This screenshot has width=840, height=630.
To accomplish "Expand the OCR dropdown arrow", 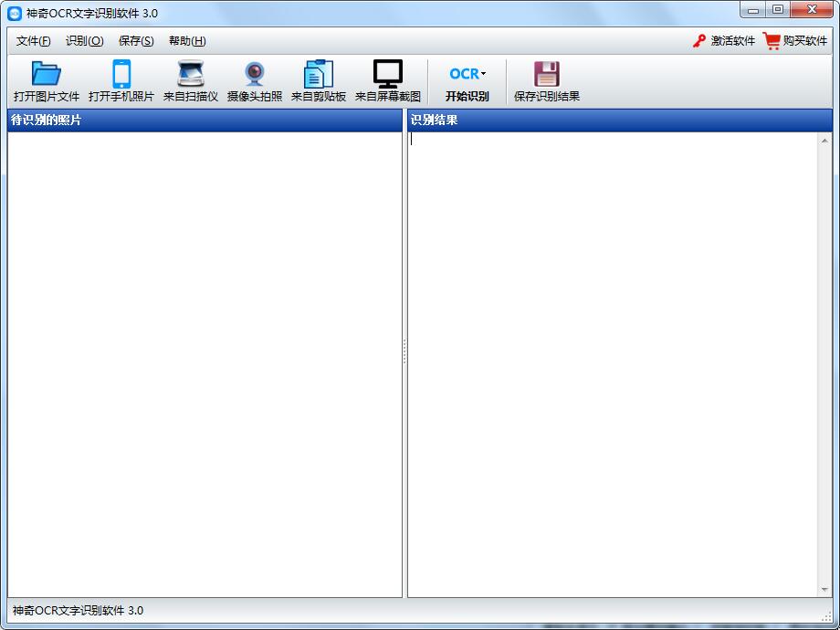I will (x=483, y=73).
